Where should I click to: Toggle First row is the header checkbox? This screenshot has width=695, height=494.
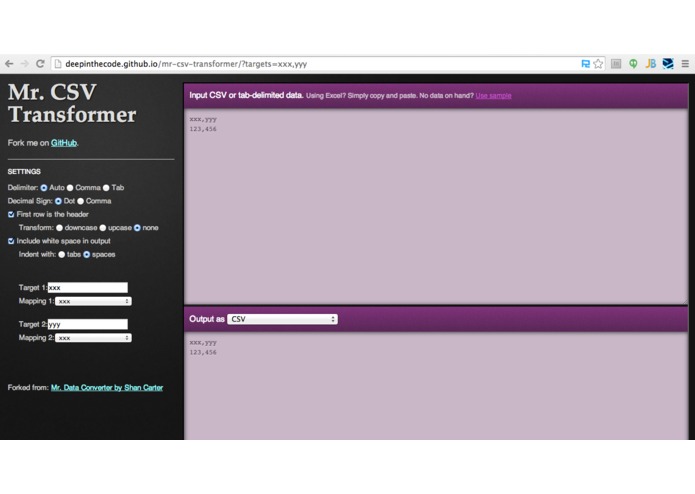[11, 214]
